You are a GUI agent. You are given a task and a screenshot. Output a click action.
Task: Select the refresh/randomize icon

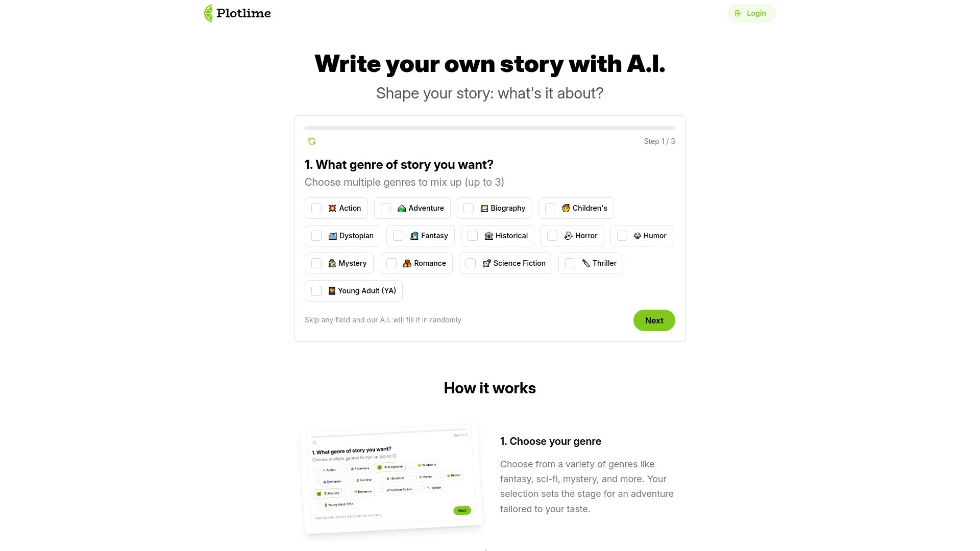pyautogui.click(x=312, y=141)
